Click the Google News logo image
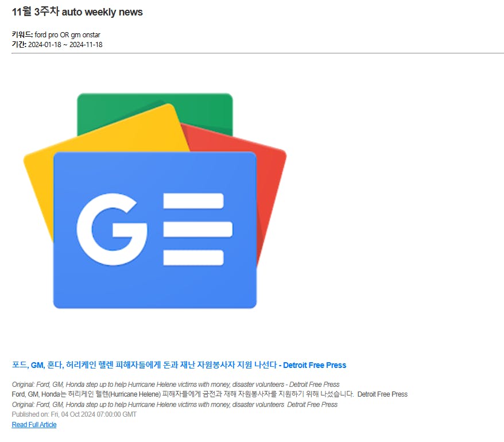The width and height of the screenshot is (504, 442). (x=155, y=201)
